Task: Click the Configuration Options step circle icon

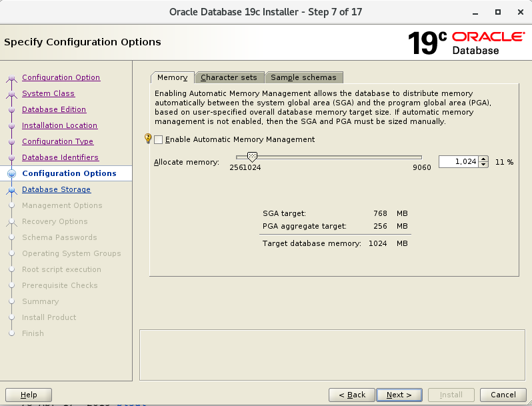Action: pyautogui.click(x=11, y=173)
